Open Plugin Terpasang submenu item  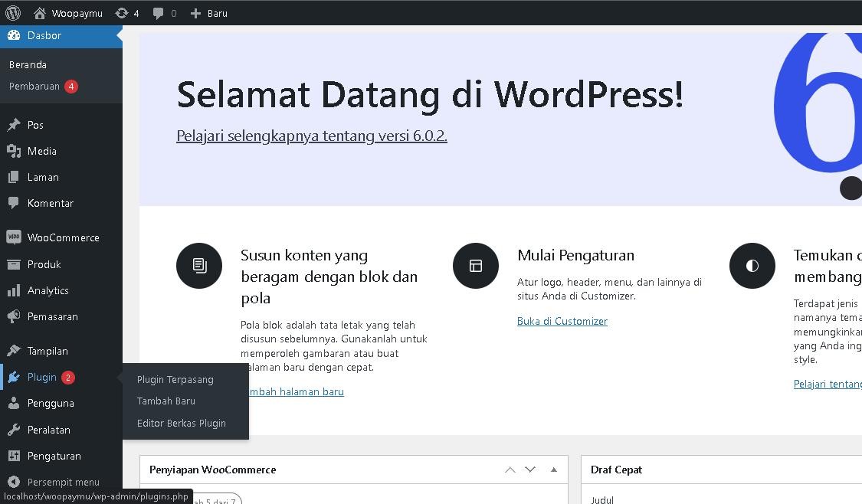coord(175,380)
